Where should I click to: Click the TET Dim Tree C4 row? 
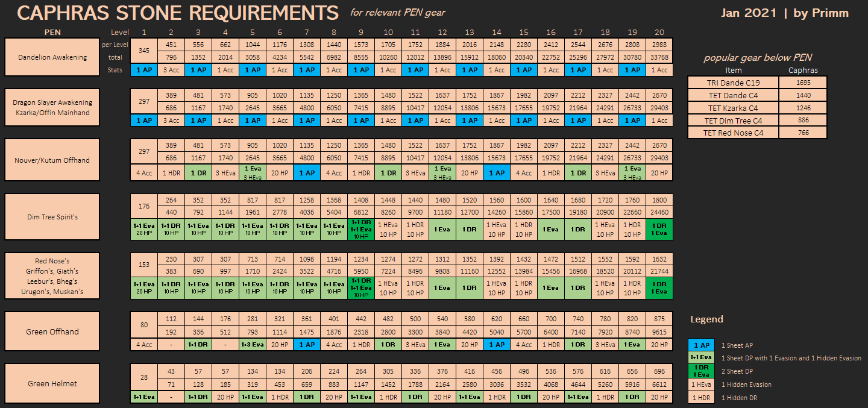click(757, 121)
